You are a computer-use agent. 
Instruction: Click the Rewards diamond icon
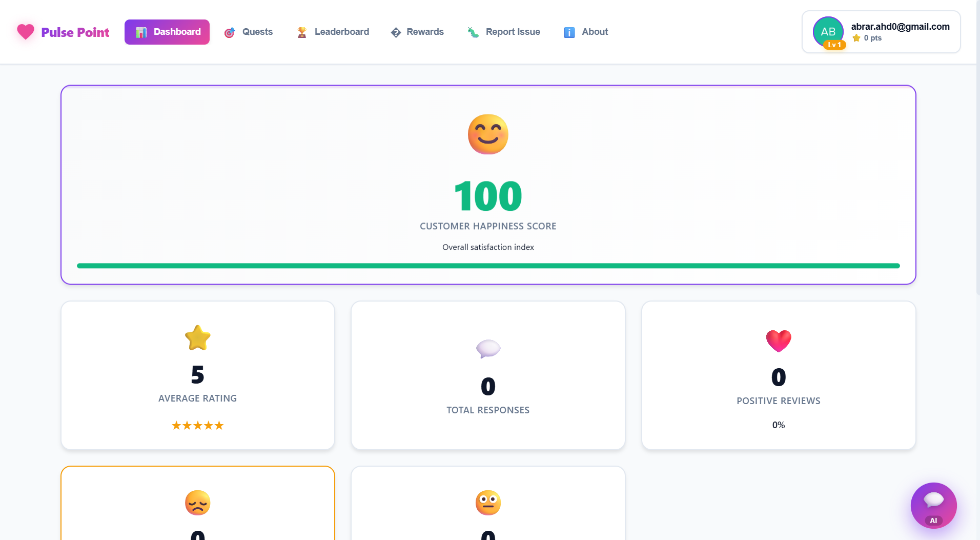tap(396, 32)
